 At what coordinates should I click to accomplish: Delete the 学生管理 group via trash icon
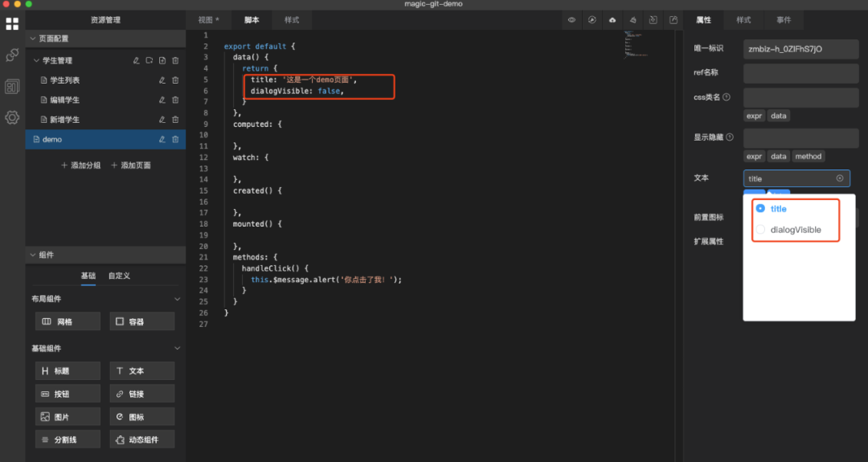(x=175, y=60)
